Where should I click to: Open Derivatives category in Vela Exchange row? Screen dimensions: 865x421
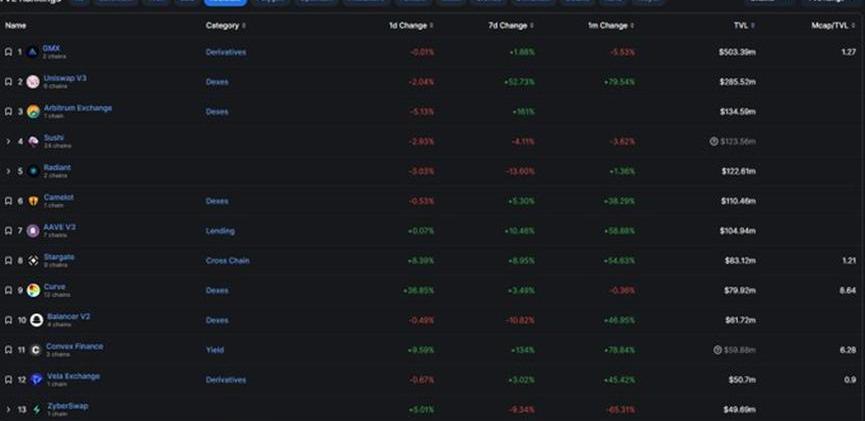pyautogui.click(x=226, y=380)
